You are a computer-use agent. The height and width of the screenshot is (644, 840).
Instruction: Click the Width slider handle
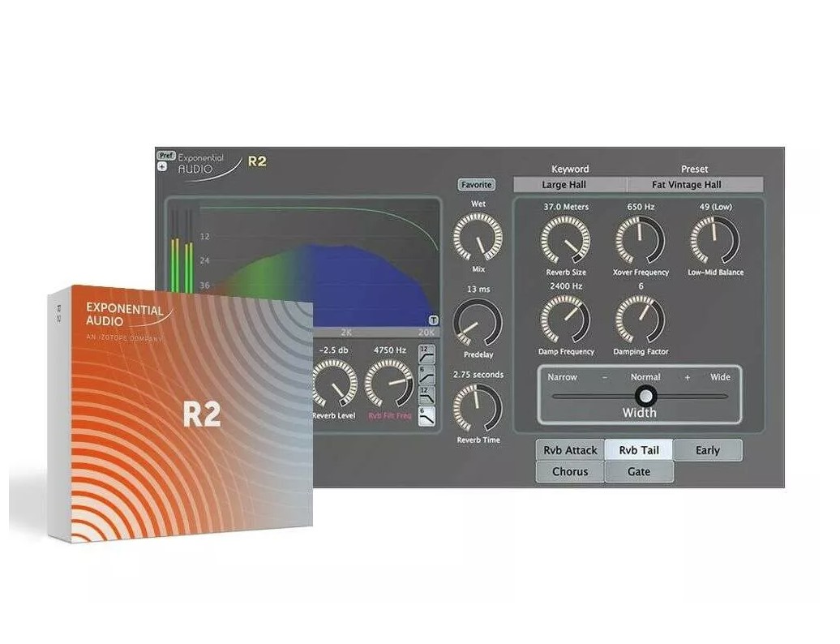pos(645,396)
